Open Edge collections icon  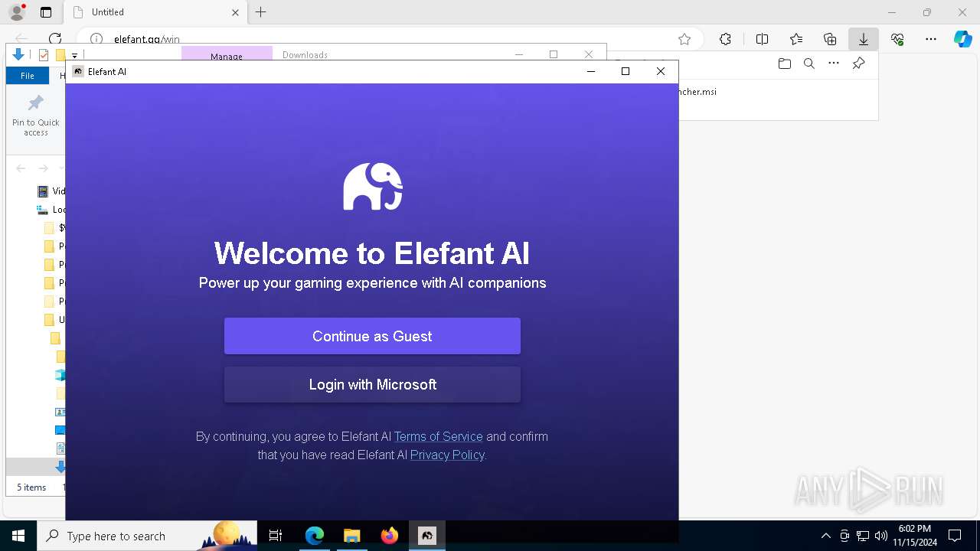pos(830,39)
